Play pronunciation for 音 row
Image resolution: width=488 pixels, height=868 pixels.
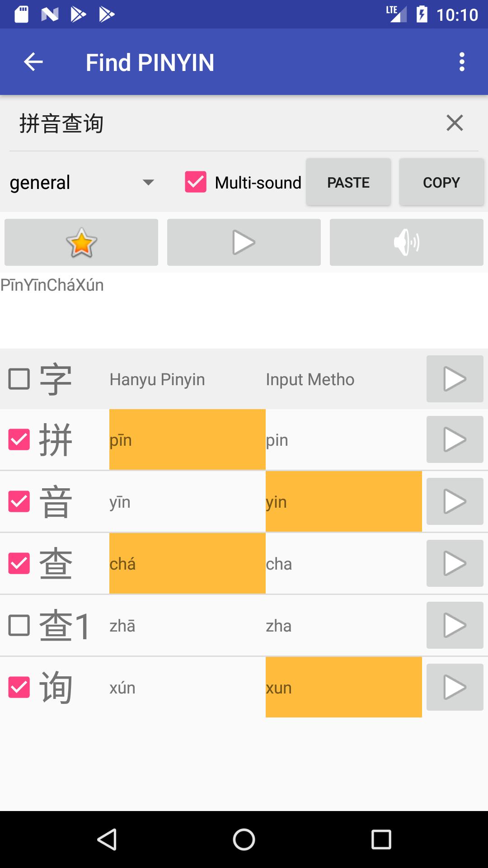pos(455,501)
